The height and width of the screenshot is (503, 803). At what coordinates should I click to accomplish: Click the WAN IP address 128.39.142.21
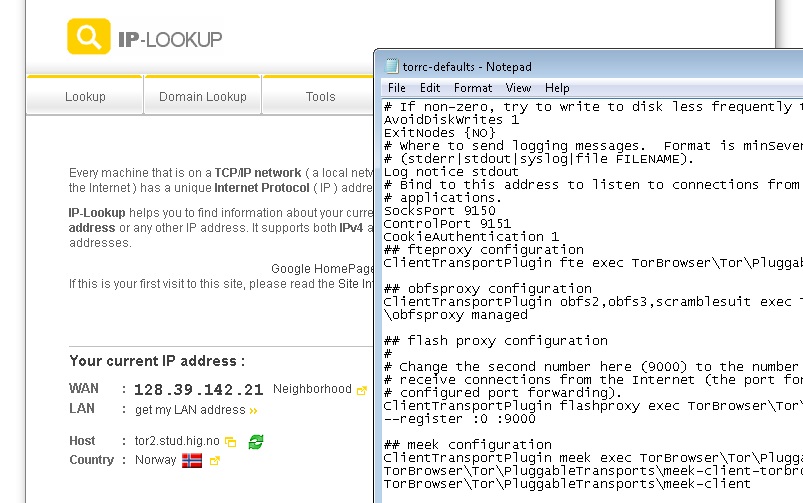[199, 390]
